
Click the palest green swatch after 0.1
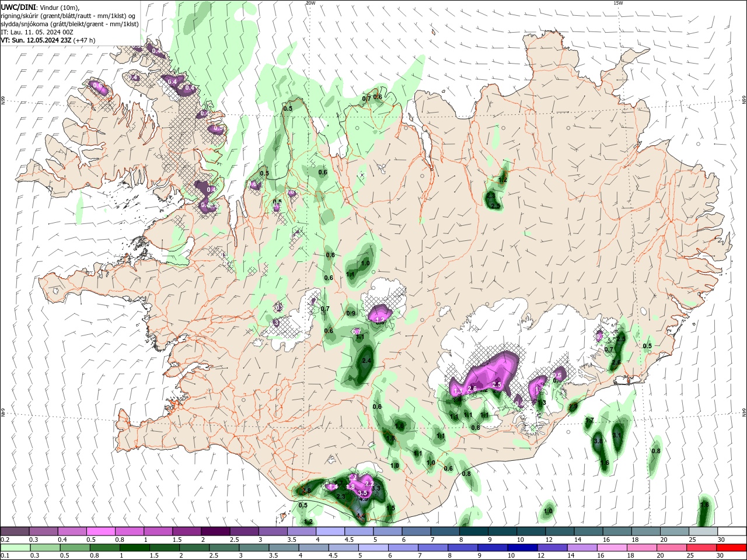15,548
